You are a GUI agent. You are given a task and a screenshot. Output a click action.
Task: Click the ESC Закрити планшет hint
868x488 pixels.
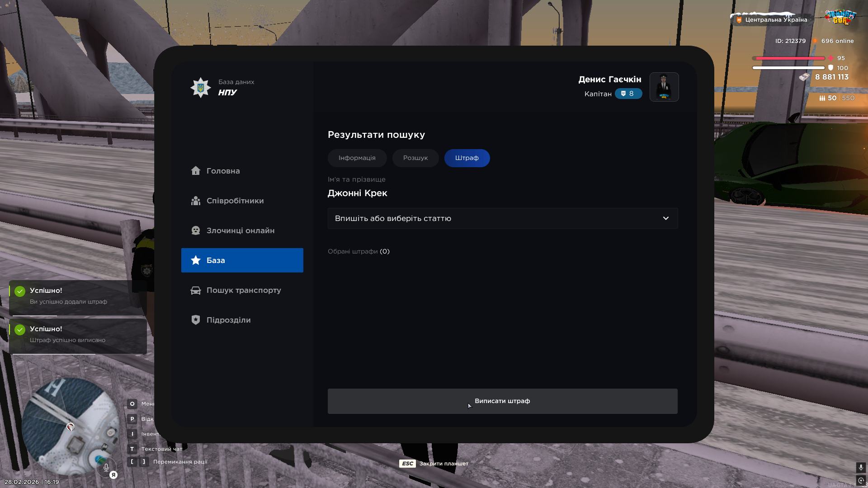point(434,464)
